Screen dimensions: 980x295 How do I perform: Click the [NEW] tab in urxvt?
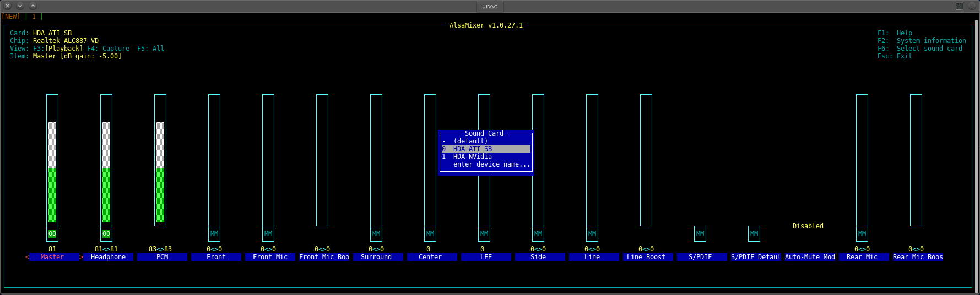click(x=11, y=17)
